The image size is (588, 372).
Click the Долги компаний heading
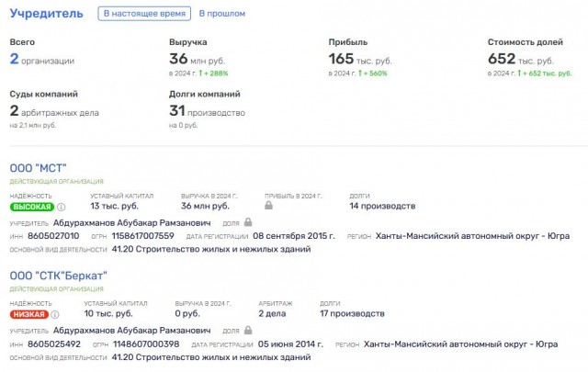(x=205, y=94)
